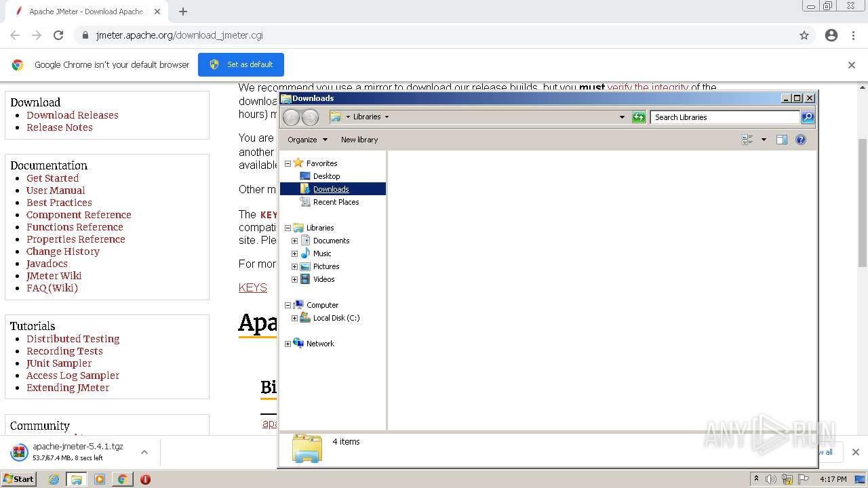Click the Chrome reload page icon
The width and height of the screenshot is (868, 488).
[x=58, y=35]
